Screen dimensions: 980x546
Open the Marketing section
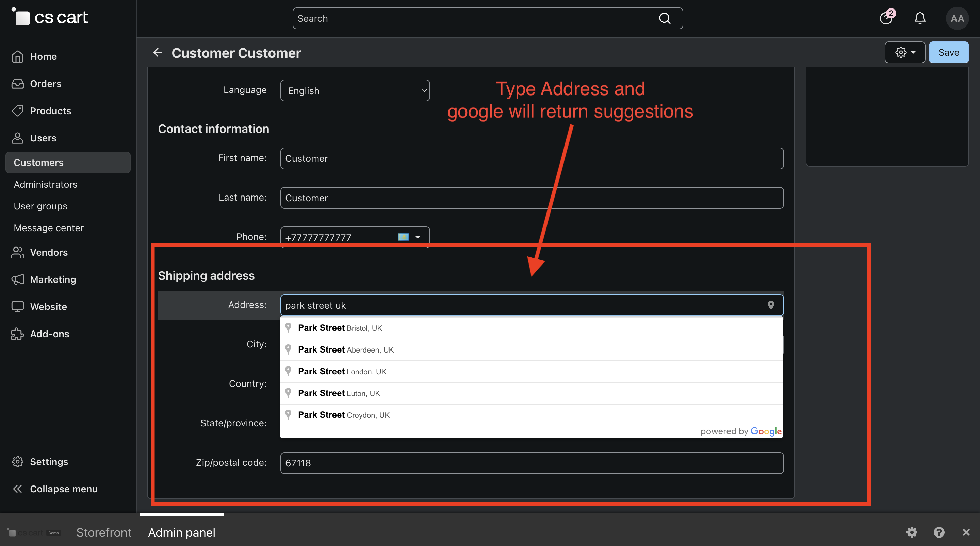point(53,279)
